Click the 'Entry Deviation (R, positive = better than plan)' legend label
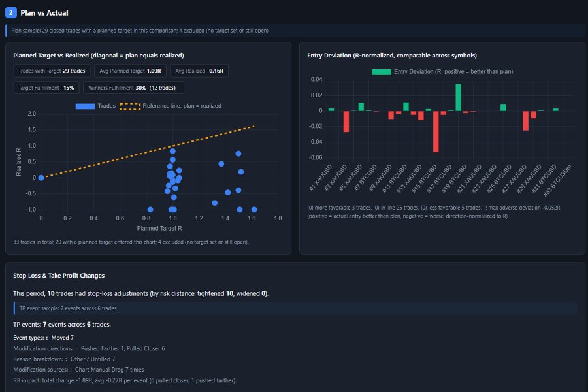This screenshot has height=392, width=588. (453, 72)
